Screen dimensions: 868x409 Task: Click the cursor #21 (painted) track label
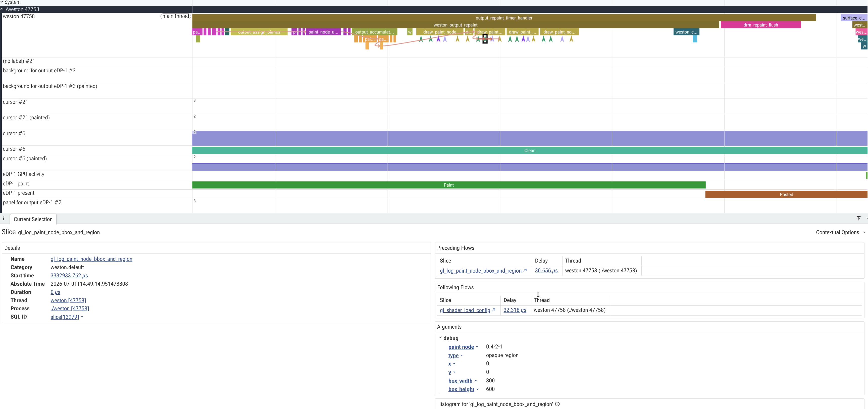pos(26,118)
